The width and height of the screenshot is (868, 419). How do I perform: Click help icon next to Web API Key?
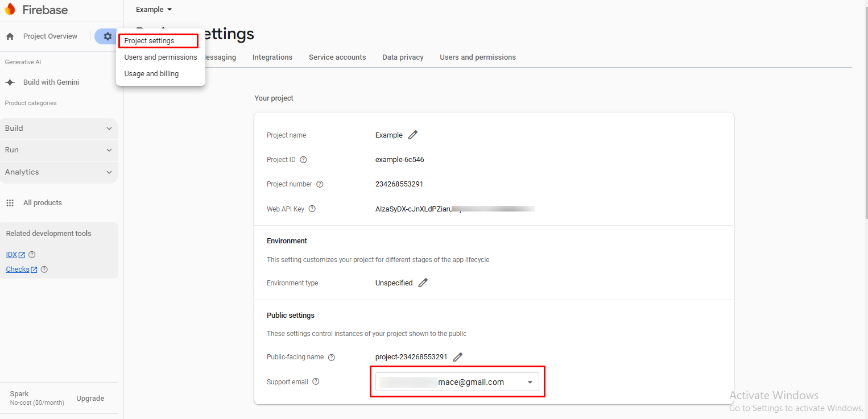pyautogui.click(x=312, y=209)
